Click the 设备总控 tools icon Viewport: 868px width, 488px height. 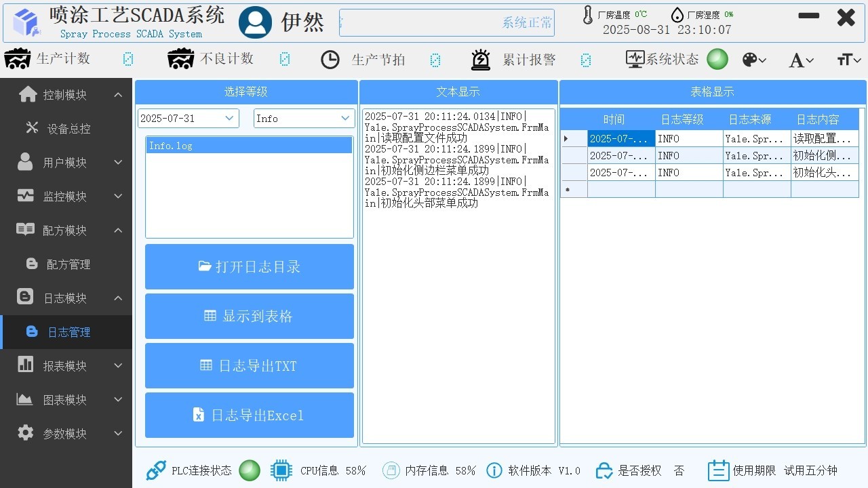[x=32, y=127]
